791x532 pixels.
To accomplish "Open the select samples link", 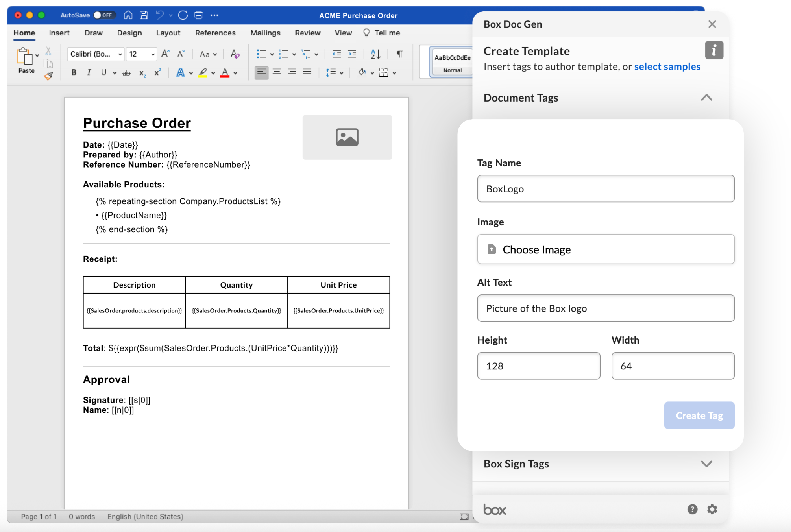I will point(667,66).
